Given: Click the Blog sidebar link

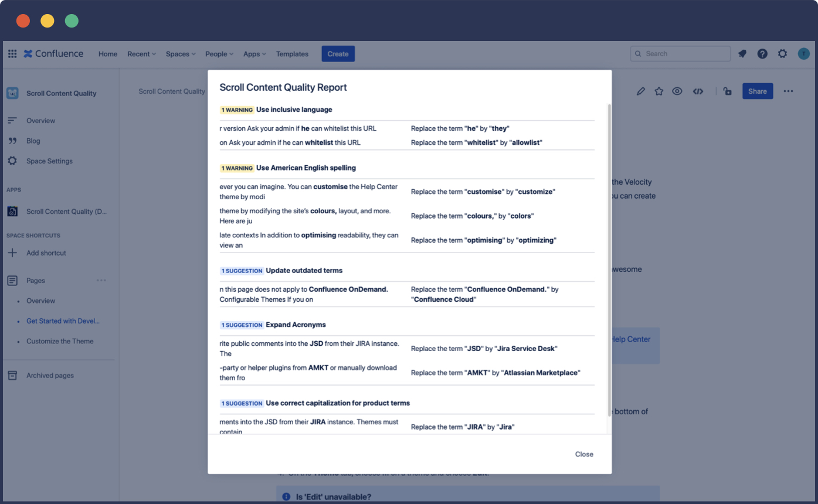Looking at the screenshot, I should [x=33, y=141].
